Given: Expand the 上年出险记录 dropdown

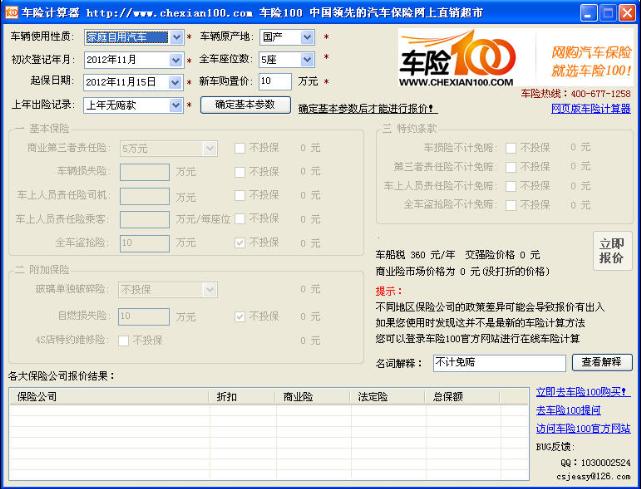Looking at the screenshot, I should [177, 104].
